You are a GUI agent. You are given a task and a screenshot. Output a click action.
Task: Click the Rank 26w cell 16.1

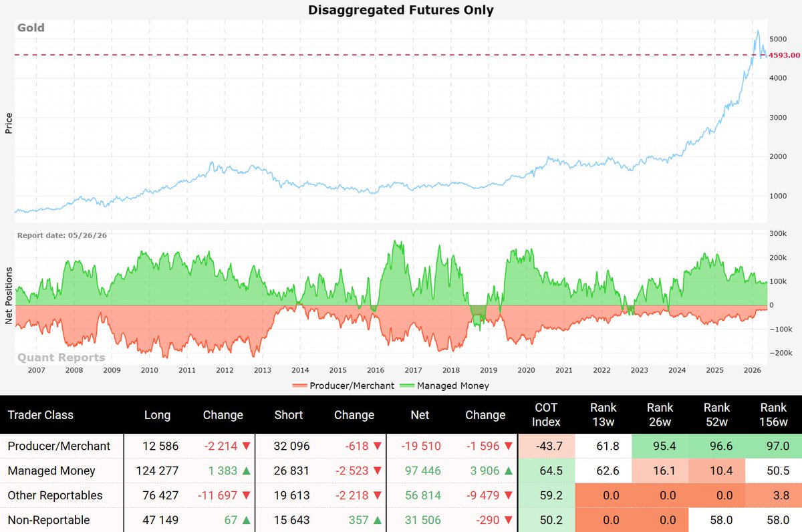click(x=660, y=471)
